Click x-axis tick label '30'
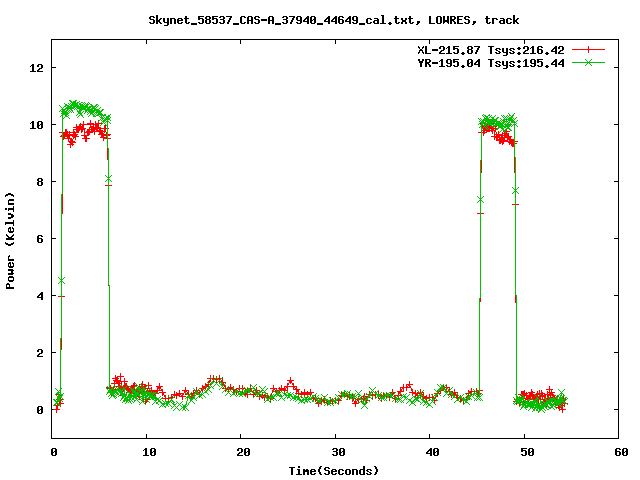This screenshot has width=640, height=480. click(x=338, y=452)
